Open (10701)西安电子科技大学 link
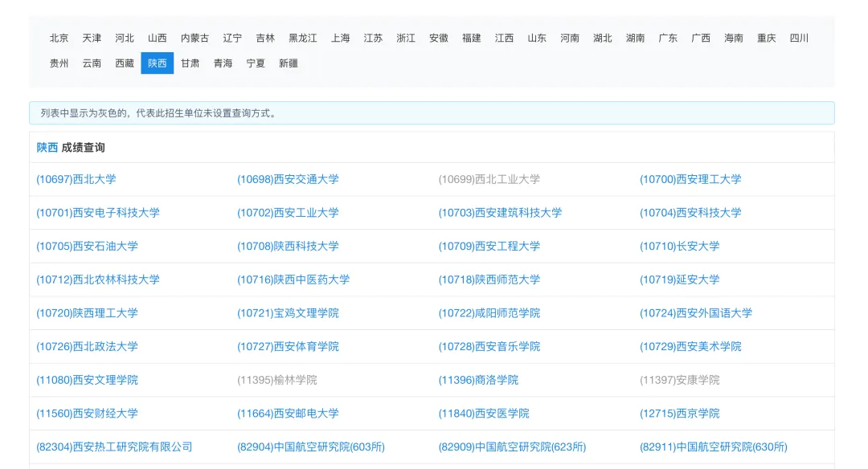The width and height of the screenshot is (868, 469). pos(98,213)
